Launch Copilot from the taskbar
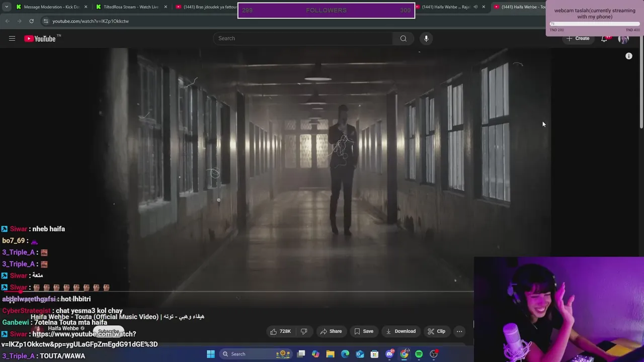The width and height of the screenshot is (644, 362). [315, 354]
